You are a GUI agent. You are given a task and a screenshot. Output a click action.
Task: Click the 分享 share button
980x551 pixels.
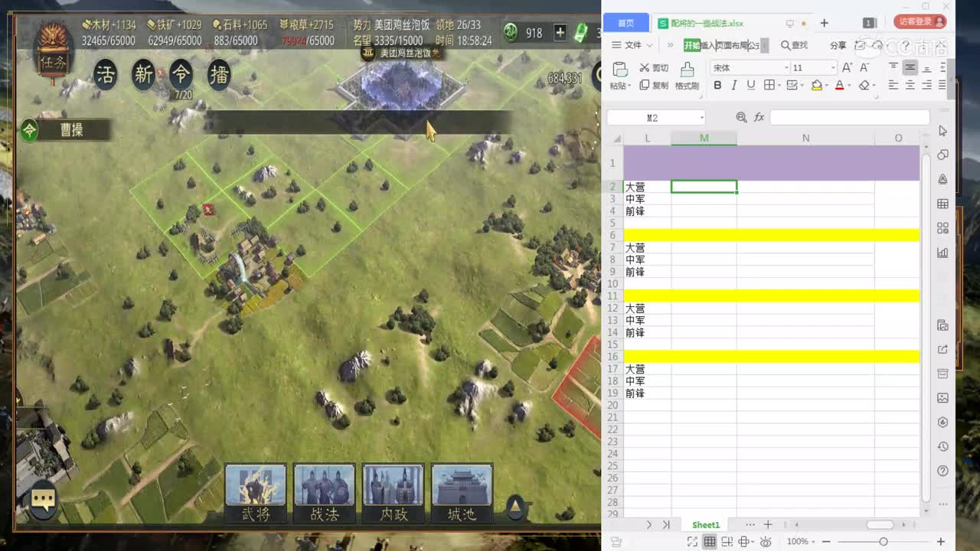point(838,45)
